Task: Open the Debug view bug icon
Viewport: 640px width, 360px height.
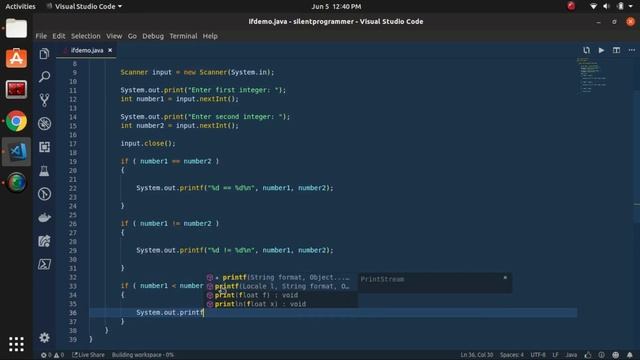Action: click(x=44, y=123)
